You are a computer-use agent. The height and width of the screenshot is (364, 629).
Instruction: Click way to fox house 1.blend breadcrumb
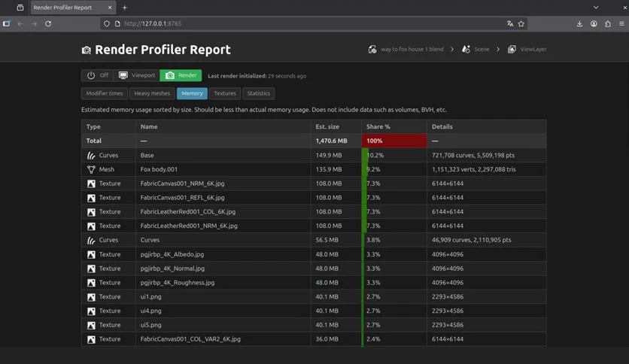click(412, 50)
